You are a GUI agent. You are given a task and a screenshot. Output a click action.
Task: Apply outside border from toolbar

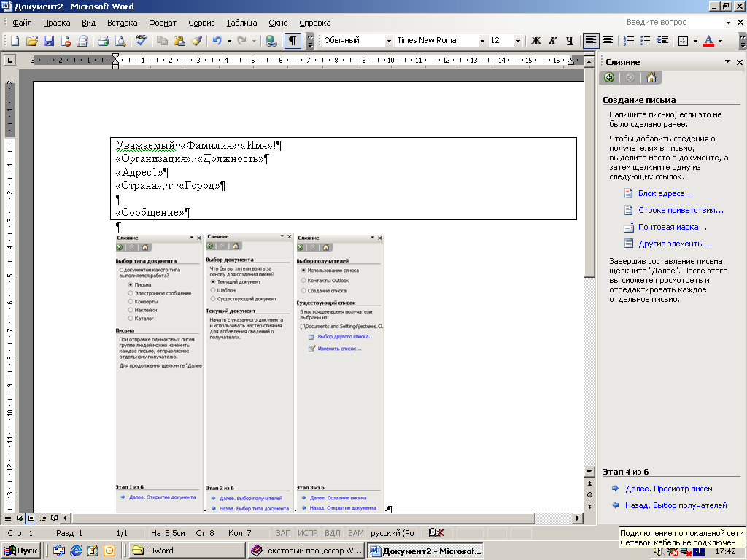pos(683,41)
